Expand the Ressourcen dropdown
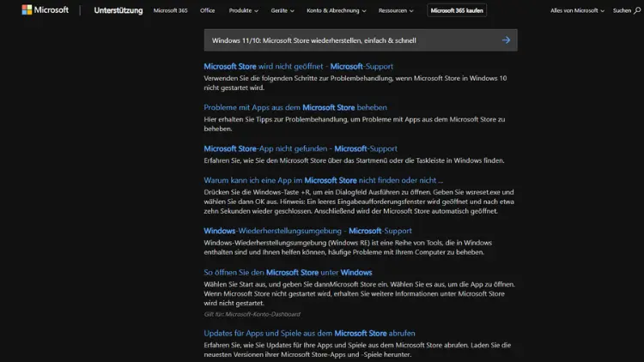Viewport: 644px width, 362px height. 396,10
